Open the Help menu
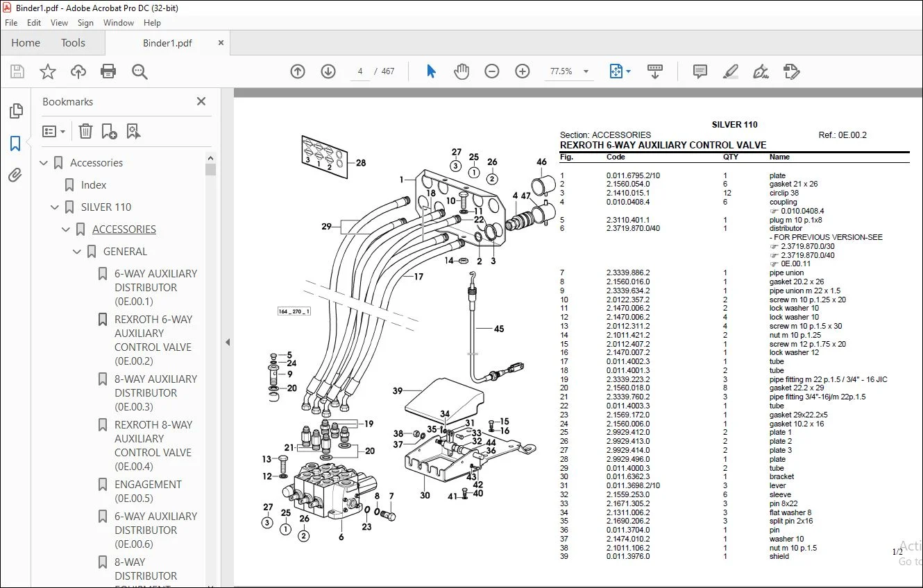The height and width of the screenshot is (588, 923). (152, 22)
